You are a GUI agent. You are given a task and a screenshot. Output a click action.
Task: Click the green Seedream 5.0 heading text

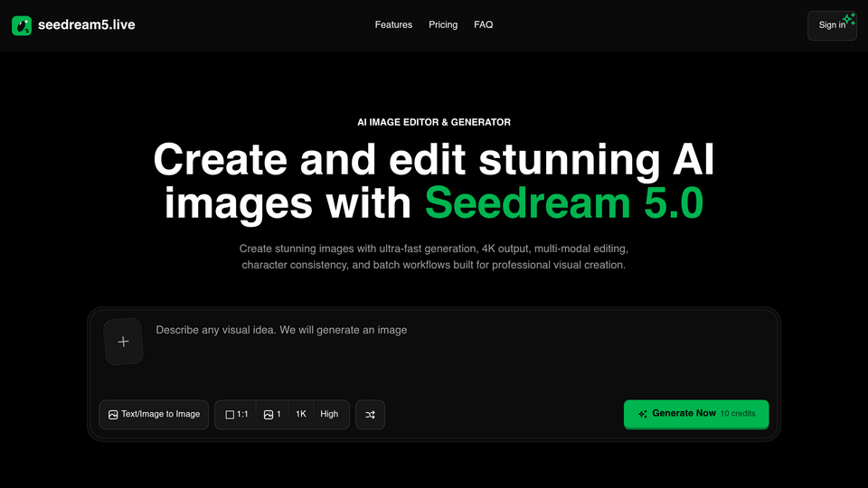(x=564, y=203)
